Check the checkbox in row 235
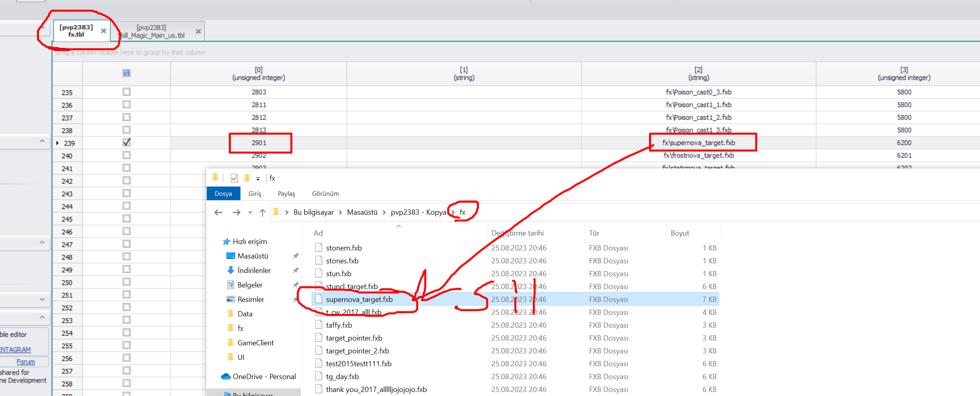 pos(127,92)
